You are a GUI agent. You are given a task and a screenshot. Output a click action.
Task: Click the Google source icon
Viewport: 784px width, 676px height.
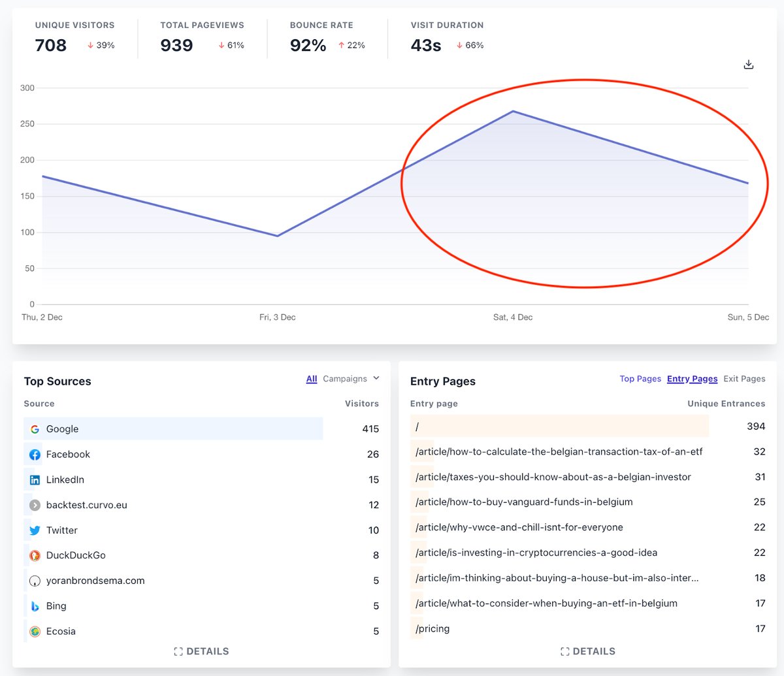pos(35,429)
